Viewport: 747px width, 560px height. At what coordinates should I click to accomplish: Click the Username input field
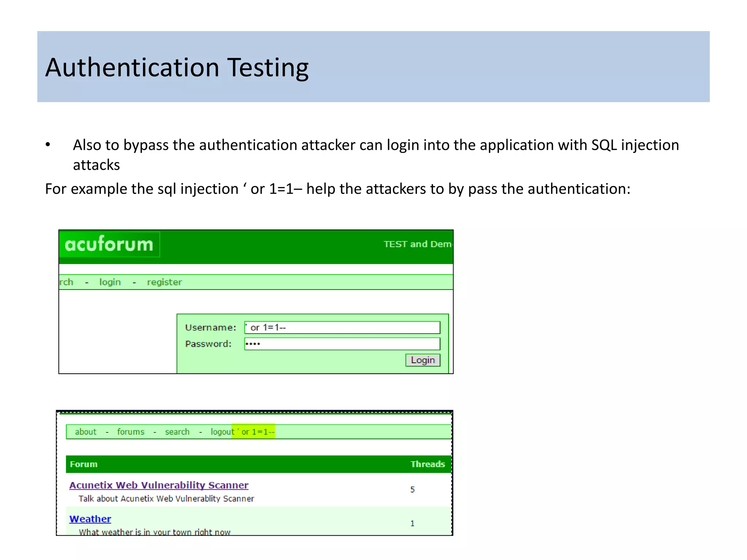click(x=342, y=327)
